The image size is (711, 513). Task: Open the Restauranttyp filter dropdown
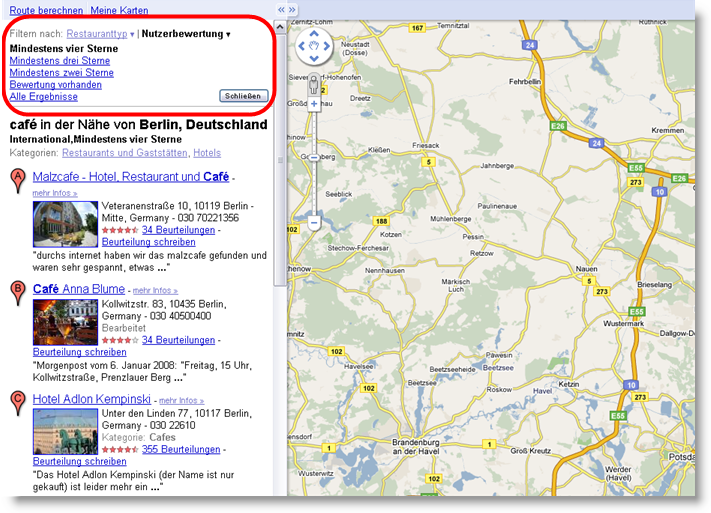100,34
